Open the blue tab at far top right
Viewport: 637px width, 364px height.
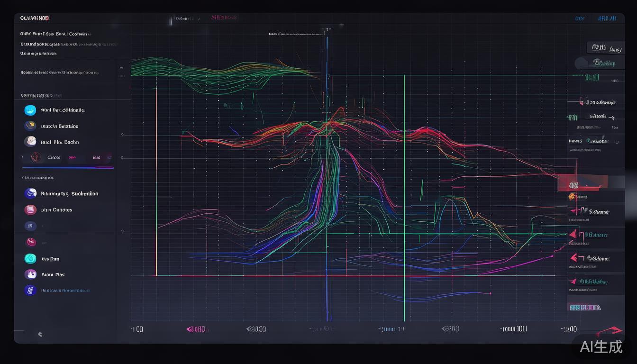[607, 18]
